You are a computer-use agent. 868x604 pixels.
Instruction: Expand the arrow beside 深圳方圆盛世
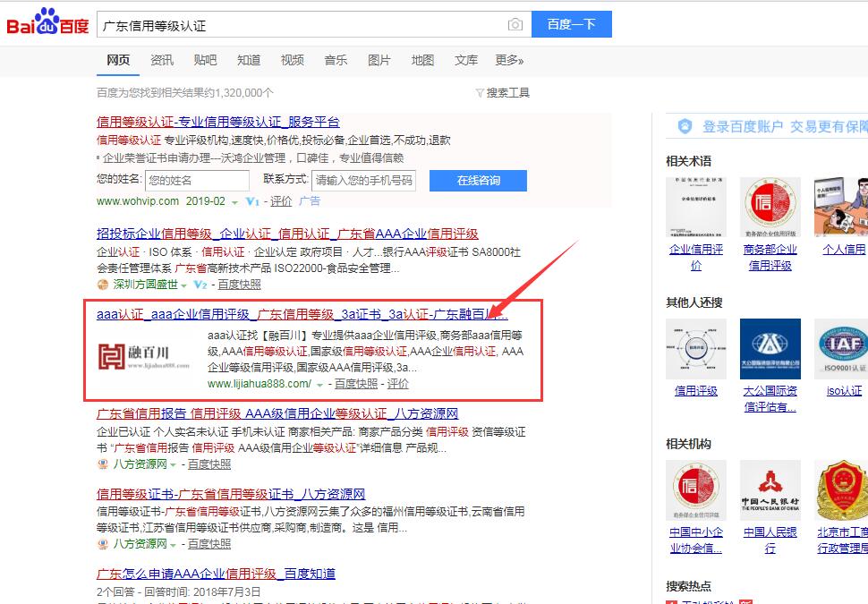click(x=184, y=285)
